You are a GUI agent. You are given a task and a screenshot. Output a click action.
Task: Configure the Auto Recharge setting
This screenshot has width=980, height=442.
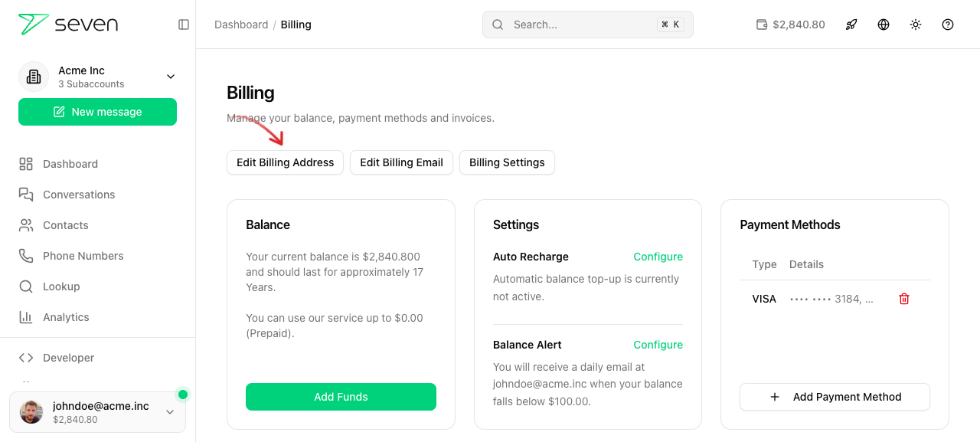[658, 257]
